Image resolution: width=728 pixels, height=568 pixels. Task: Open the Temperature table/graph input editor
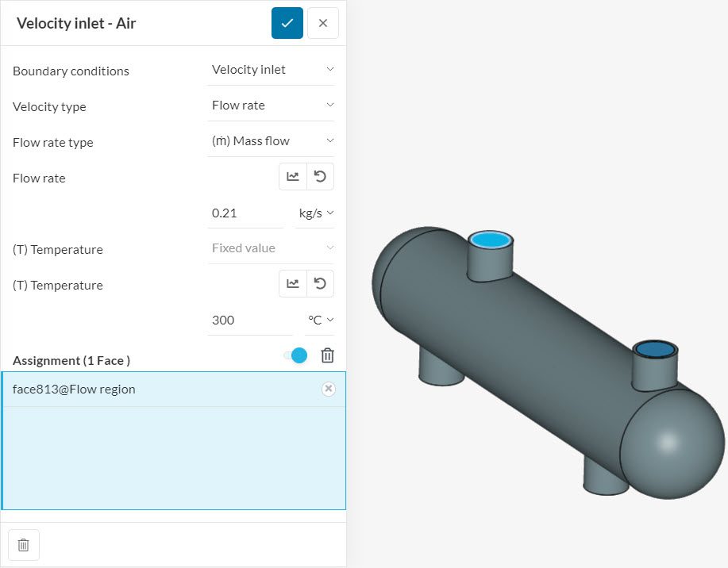pyautogui.click(x=292, y=283)
